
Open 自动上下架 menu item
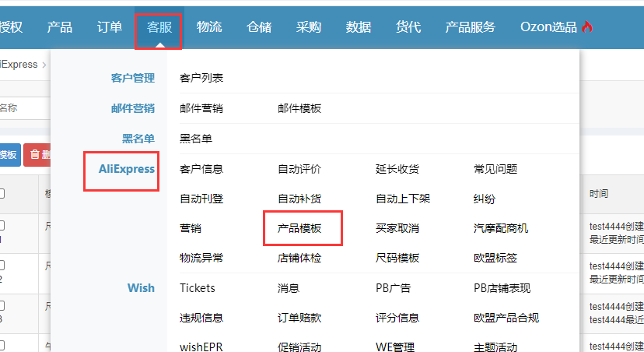[403, 199]
